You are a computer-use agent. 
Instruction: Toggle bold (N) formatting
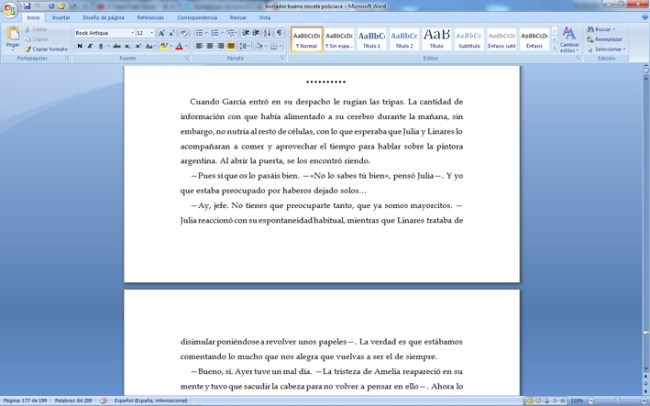click(x=80, y=46)
